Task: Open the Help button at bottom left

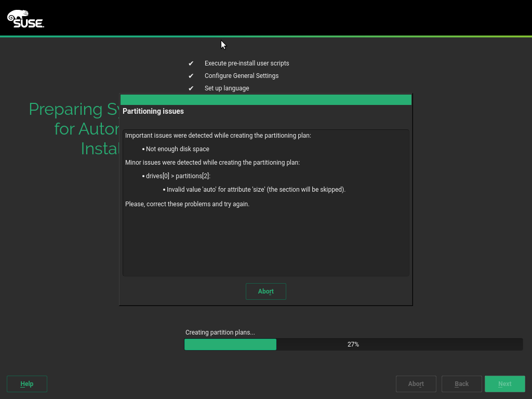Action: pyautogui.click(x=27, y=384)
